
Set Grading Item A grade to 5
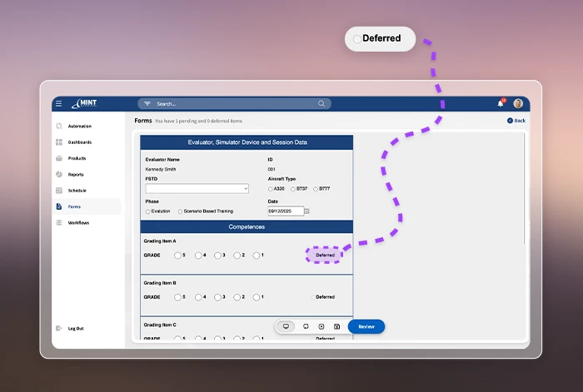click(x=177, y=256)
